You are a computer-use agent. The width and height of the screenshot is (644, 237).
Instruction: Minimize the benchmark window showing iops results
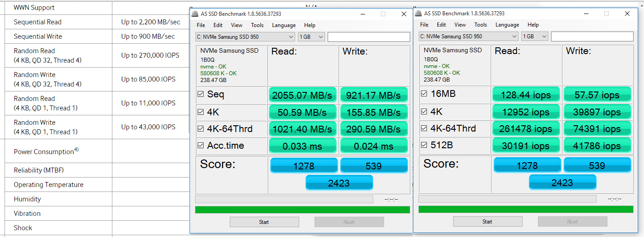(586, 14)
